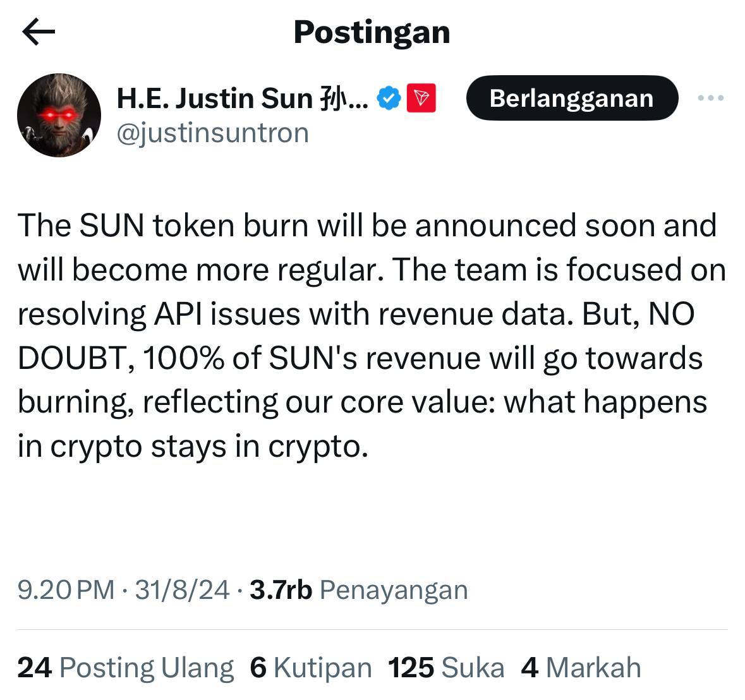Tap the Penayangan label
745x700 pixels.
394,590
